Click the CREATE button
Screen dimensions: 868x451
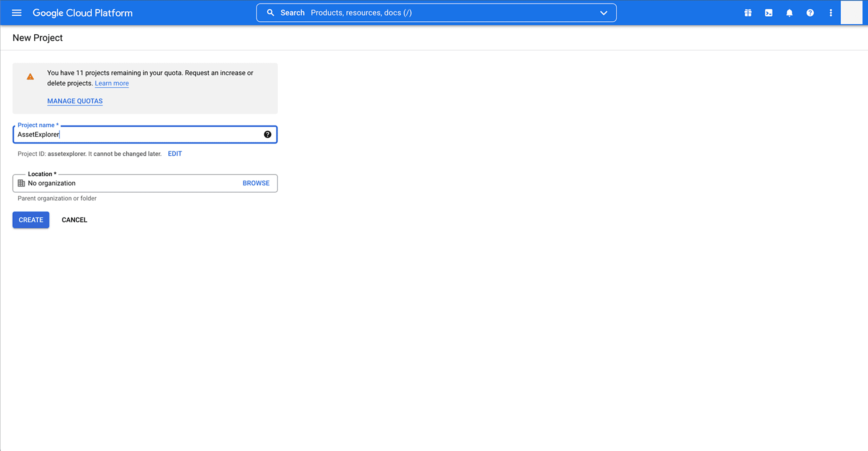(x=31, y=220)
